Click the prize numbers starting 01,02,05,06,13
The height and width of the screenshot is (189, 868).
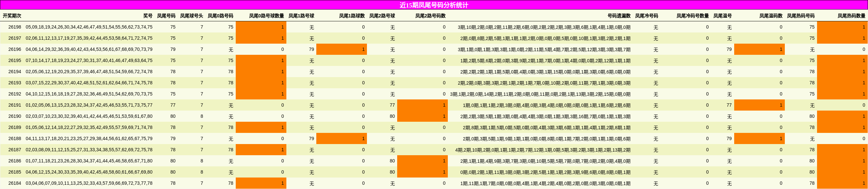(89, 105)
